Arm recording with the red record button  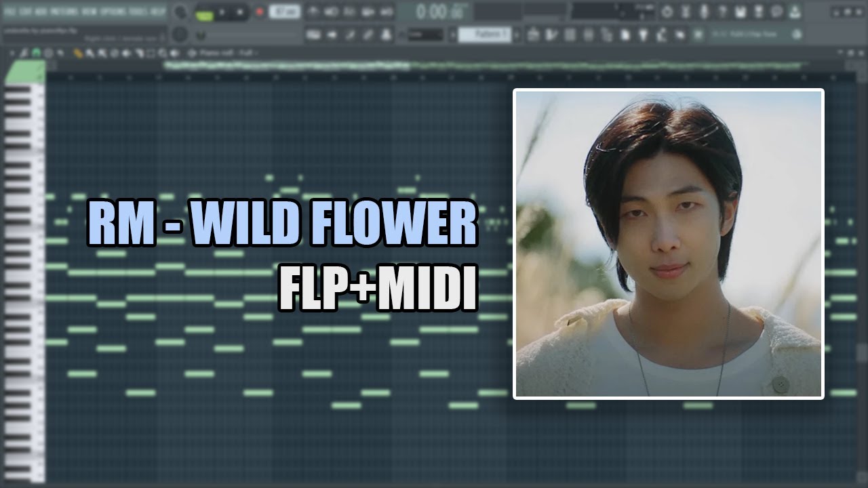[x=260, y=12]
